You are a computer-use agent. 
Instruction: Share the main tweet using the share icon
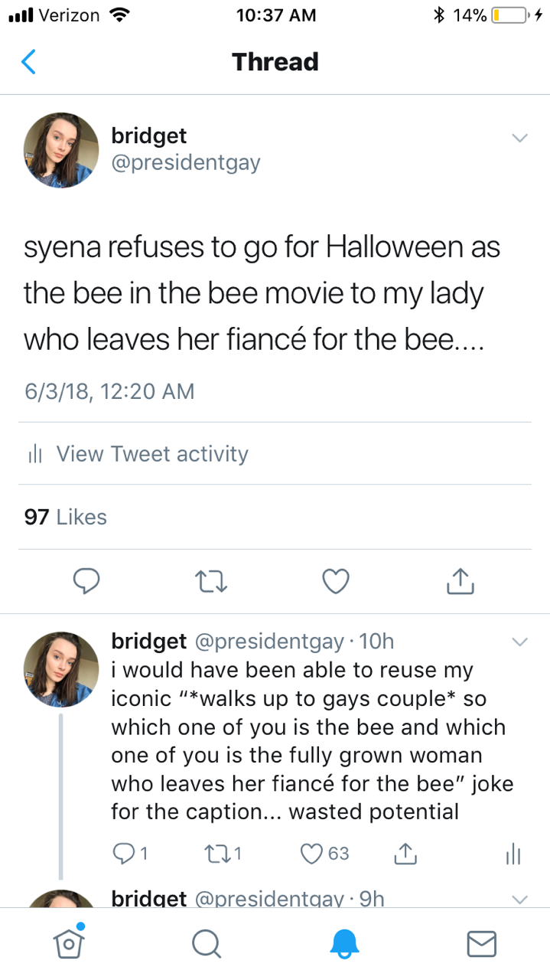pos(459,583)
